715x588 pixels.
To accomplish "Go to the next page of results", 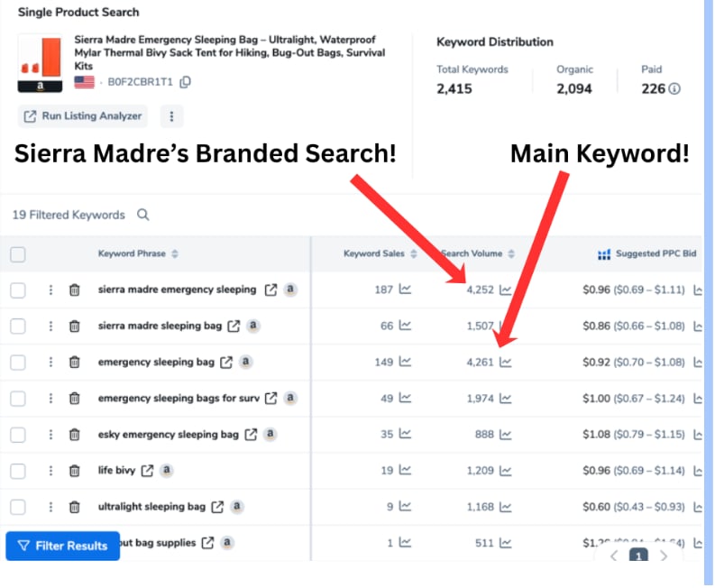I will 665,556.
